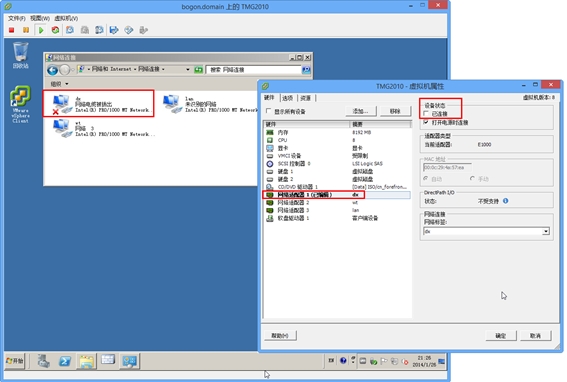
Task: Click the blue help icon in tray
Action: tap(343, 361)
